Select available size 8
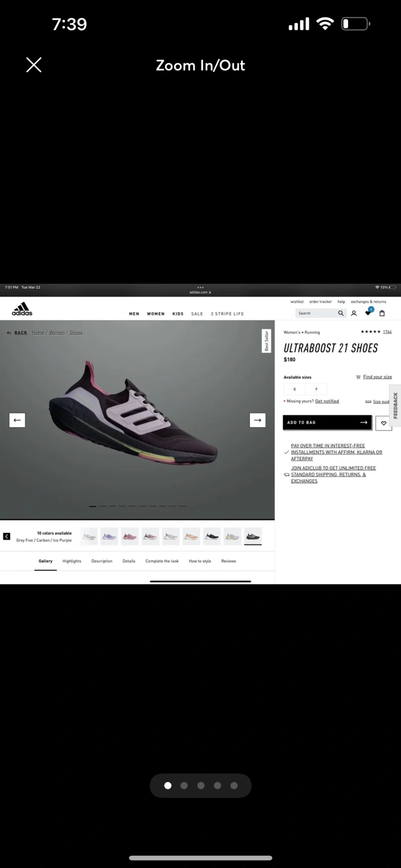401x868 pixels. tap(294, 389)
